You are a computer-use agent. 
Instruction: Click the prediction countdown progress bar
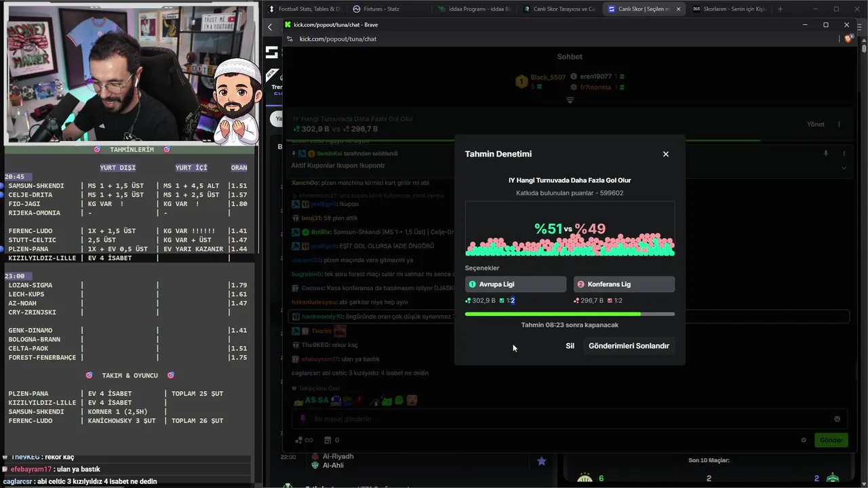point(570,314)
